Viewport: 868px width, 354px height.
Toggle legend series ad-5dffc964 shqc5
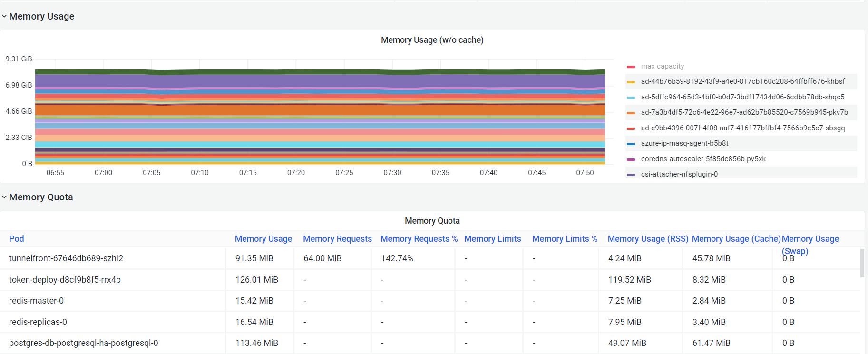coord(742,97)
